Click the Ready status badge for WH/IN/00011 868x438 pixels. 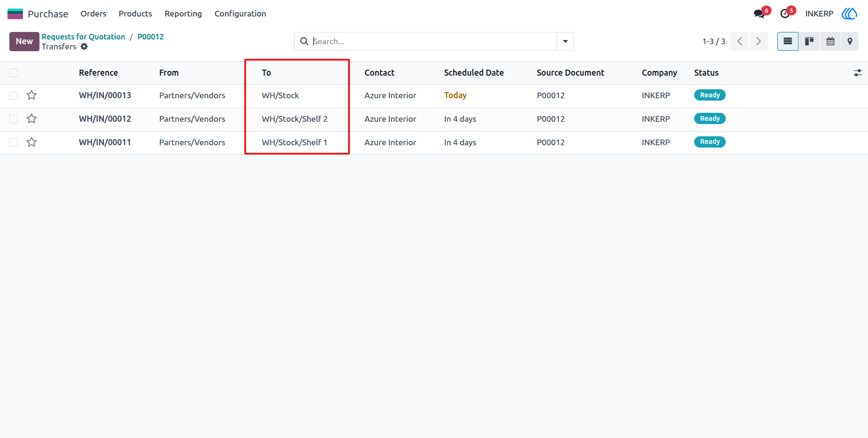pos(710,142)
